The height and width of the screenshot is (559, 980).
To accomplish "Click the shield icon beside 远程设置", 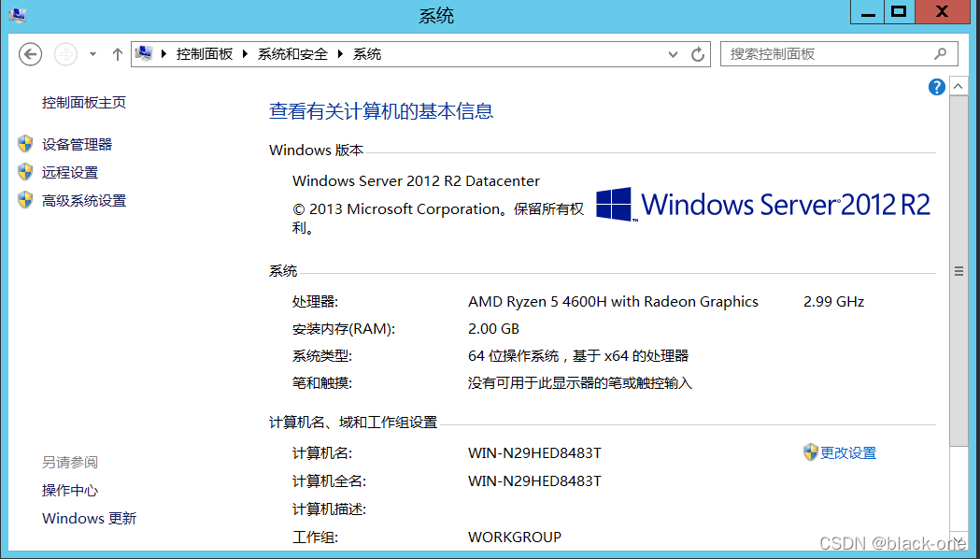I will 25,172.
